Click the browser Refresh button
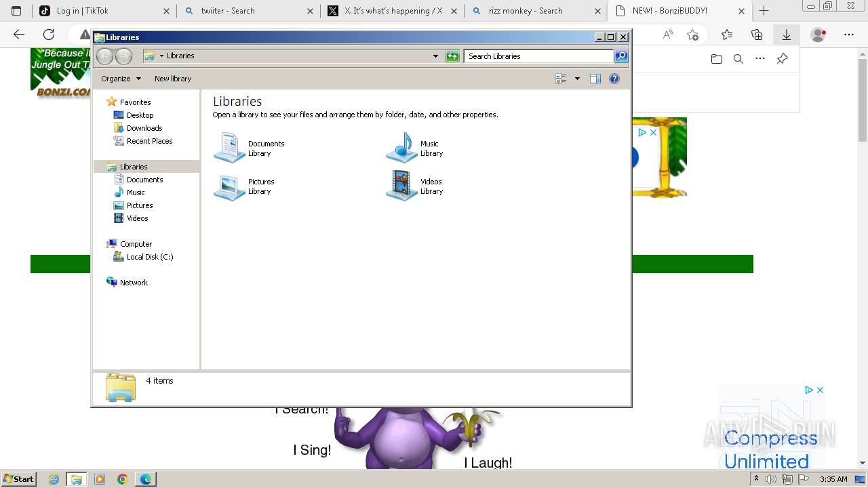 [49, 35]
